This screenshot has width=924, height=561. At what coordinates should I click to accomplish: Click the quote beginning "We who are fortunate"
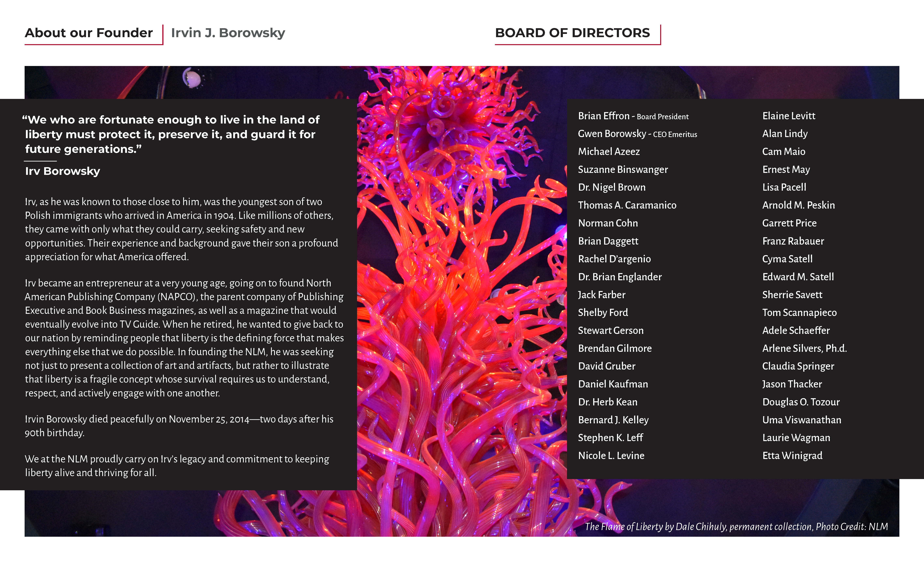pos(171,134)
